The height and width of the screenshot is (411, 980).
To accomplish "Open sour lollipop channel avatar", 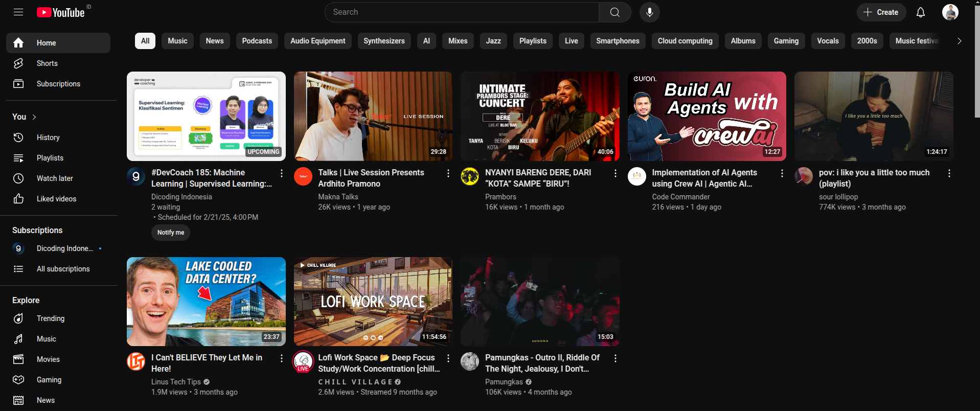I will tap(804, 177).
